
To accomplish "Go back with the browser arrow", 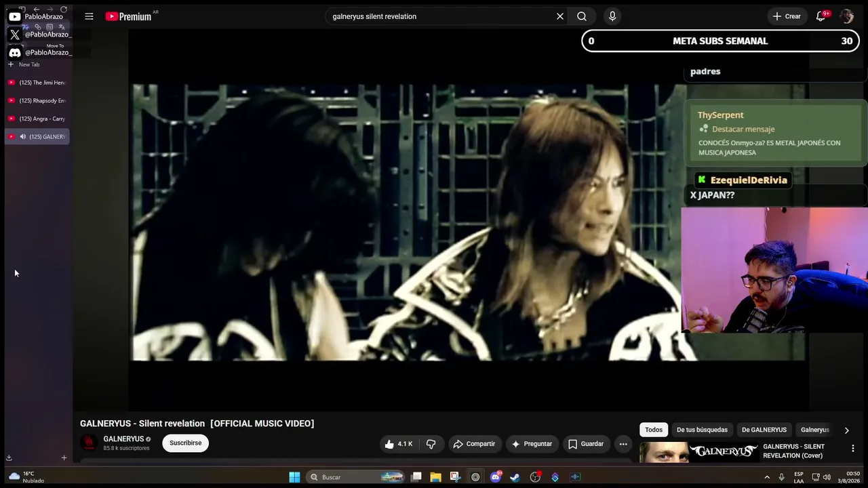I will point(37,9).
